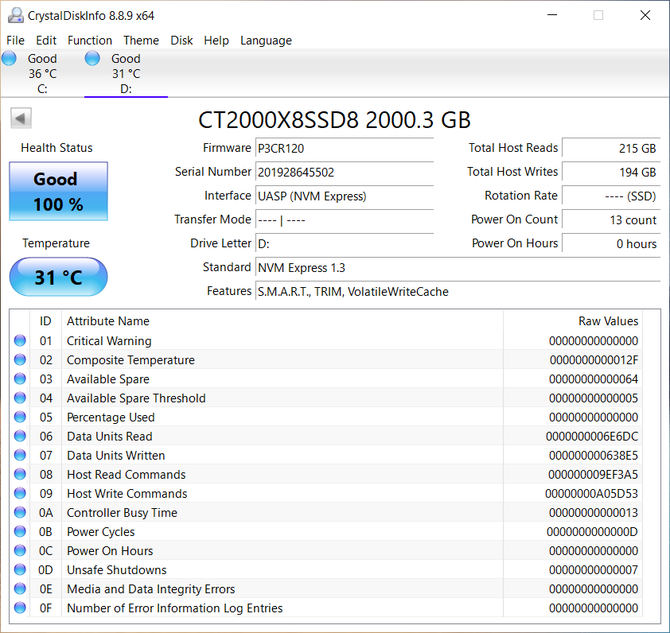Open the File menu

pos(16,41)
